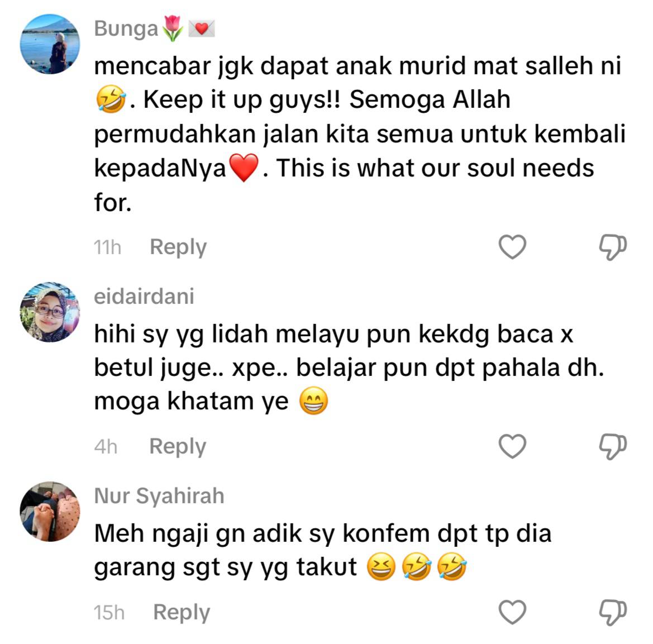Select Nur Syahirah's comment about ngaji
This screenshot has width=653, height=644.
pyautogui.click(x=323, y=550)
